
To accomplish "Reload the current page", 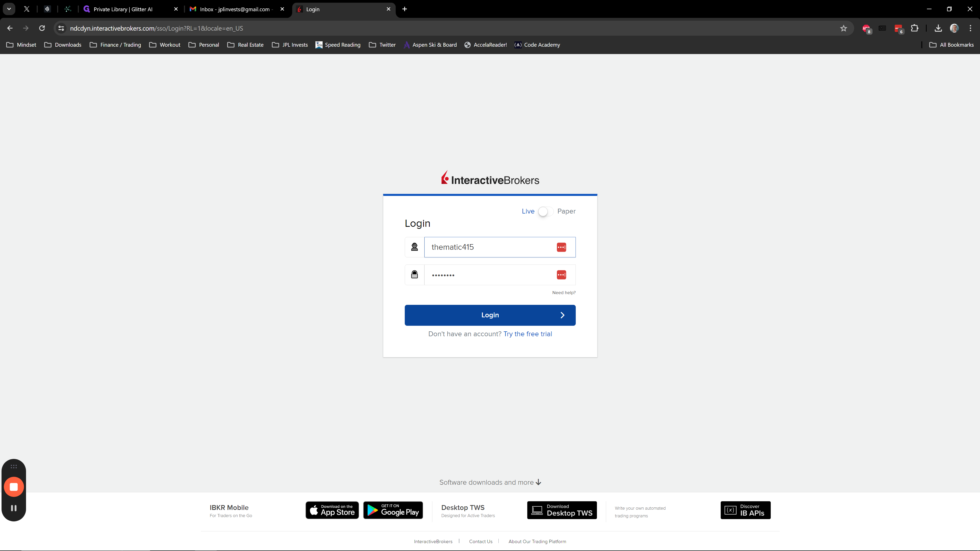I will [x=42, y=28].
